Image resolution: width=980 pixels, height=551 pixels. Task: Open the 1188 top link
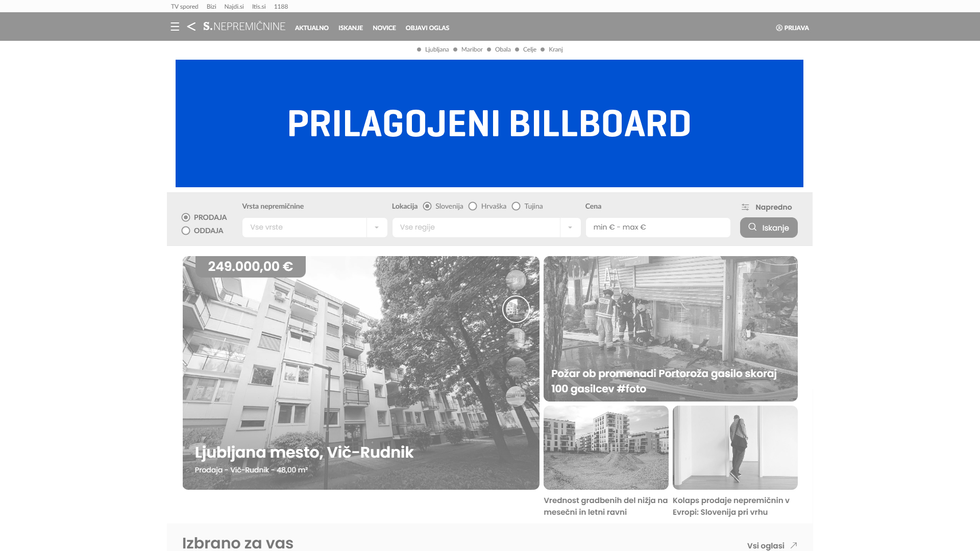click(x=281, y=7)
